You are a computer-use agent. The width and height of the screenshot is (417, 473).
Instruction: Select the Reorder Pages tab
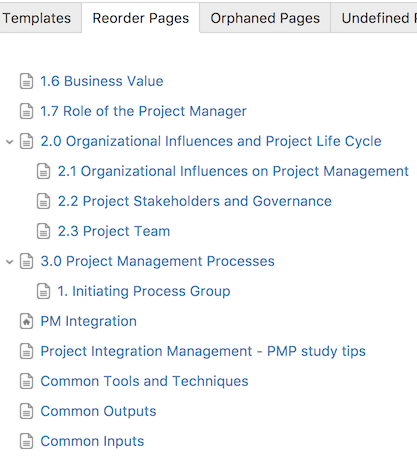coord(141,18)
